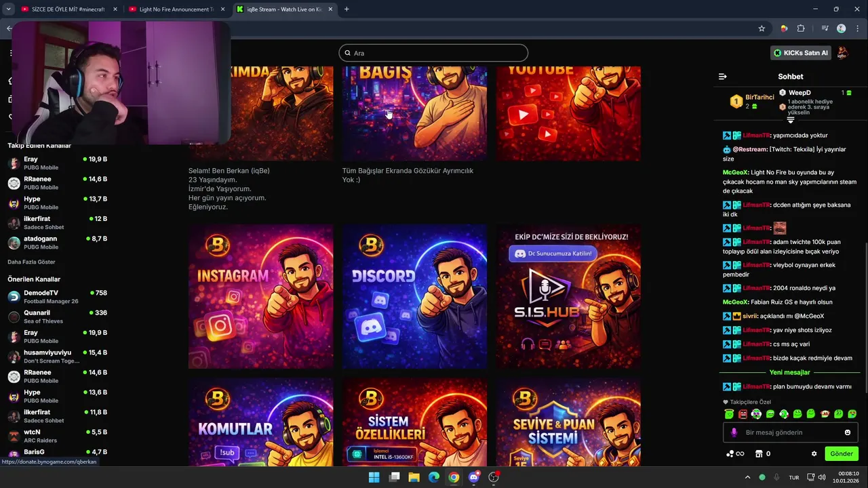
Task: Open husamviyuviyu recommended channel
Action: point(58,357)
